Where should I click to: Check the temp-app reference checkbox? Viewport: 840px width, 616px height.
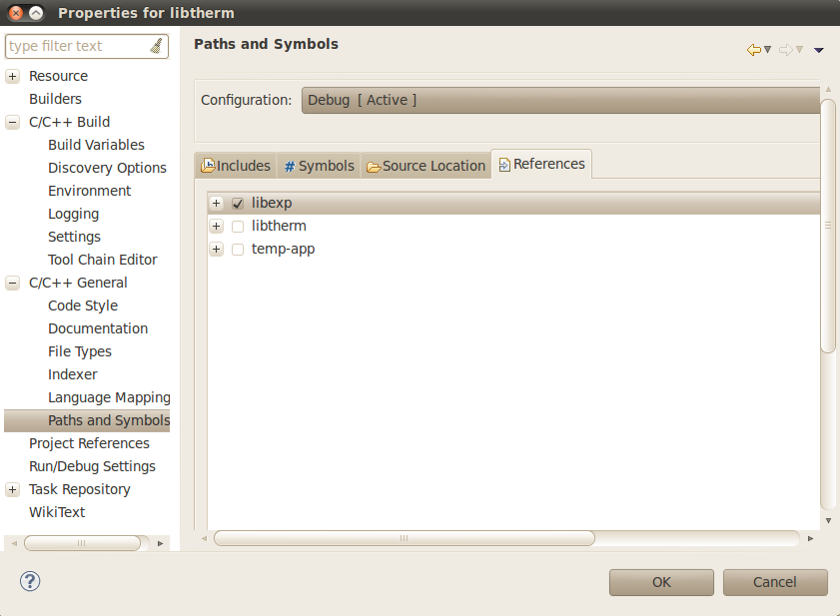237,249
